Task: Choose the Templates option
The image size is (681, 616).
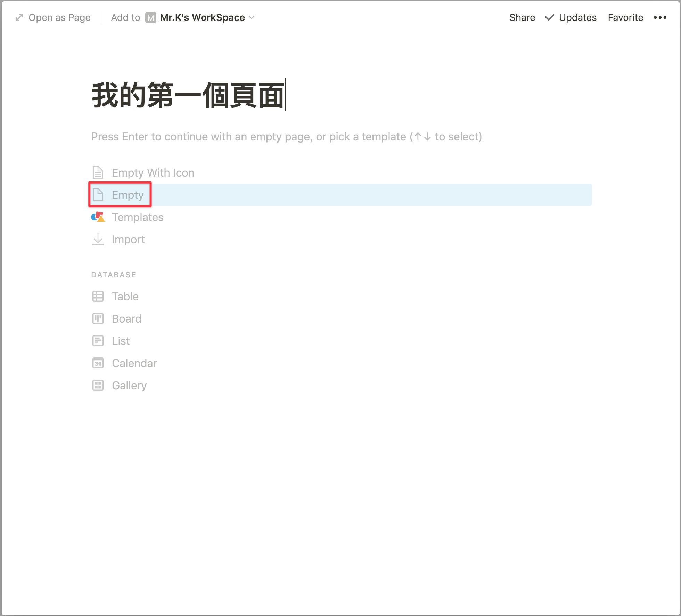Action: pos(138,217)
